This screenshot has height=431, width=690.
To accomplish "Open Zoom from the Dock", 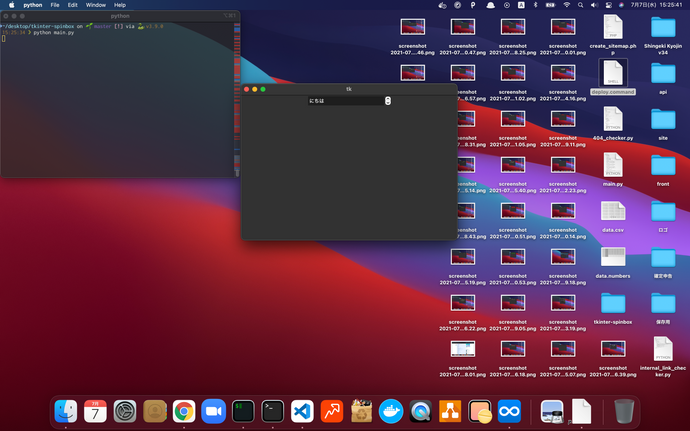I will tap(213, 411).
